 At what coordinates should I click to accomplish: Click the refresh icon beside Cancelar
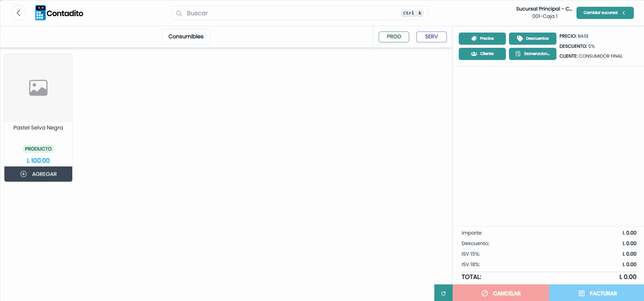[x=443, y=293]
